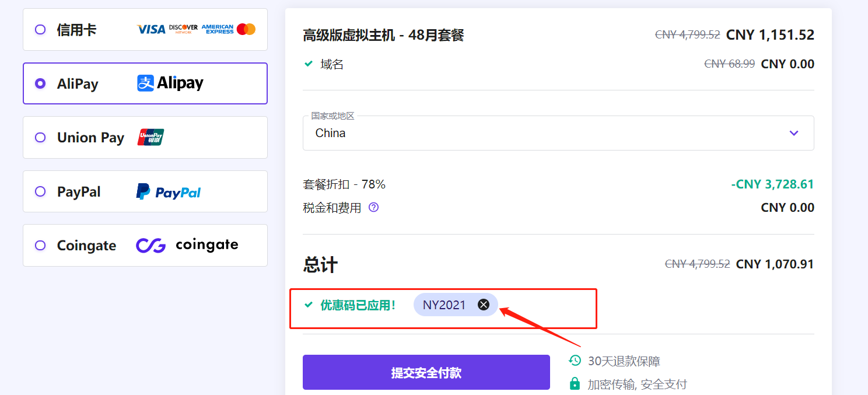Screen dimensions: 868x395
Task: Click the Alipay logo
Action: 170,83
